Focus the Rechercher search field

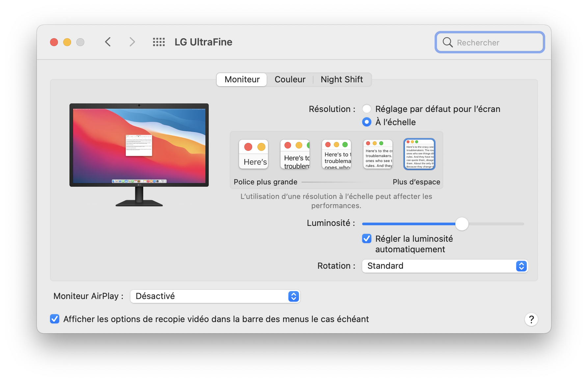(x=490, y=42)
